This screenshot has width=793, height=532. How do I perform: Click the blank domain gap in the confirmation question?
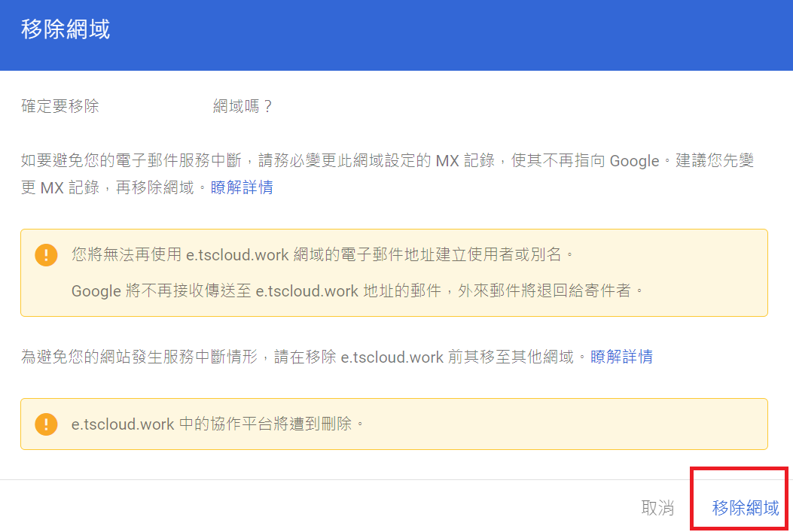[156, 106]
